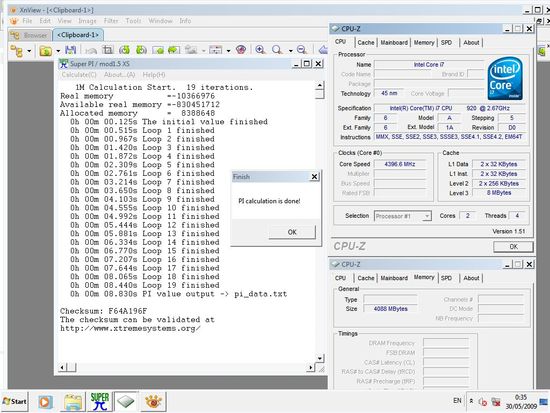Close the Finish dialog with X
550x413 pixels.
point(314,176)
